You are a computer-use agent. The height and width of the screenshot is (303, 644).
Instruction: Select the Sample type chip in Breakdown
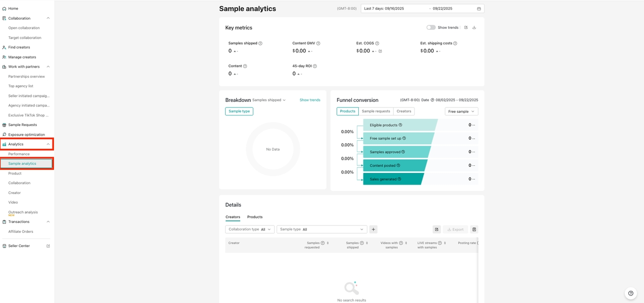coord(239,111)
